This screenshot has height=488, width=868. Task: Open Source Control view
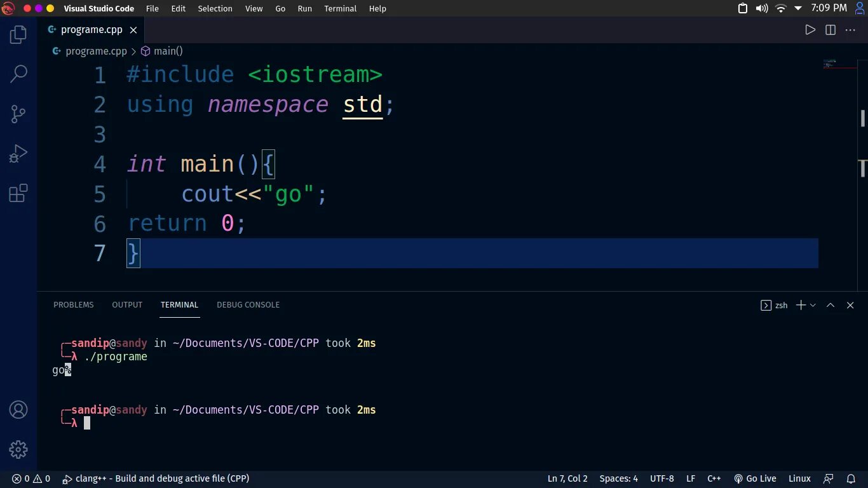(x=18, y=114)
